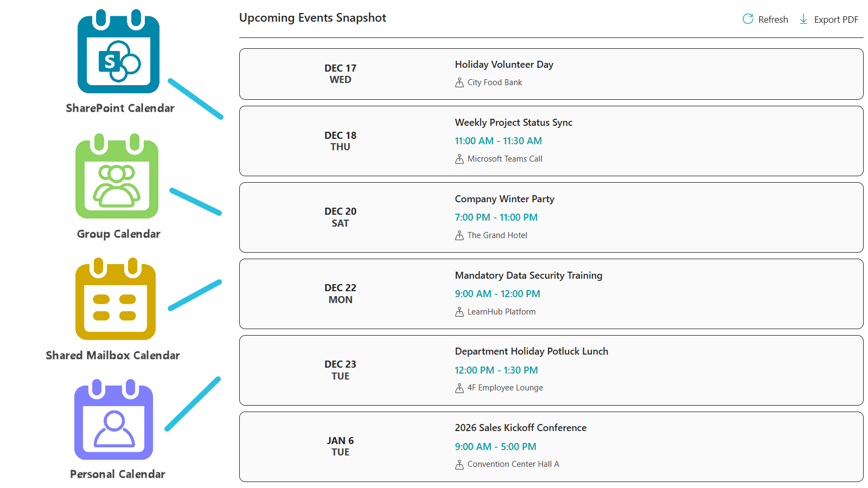Click the location icon next to LearnHub Platform
This screenshot has height=488, width=868.
click(x=458, y=312)
